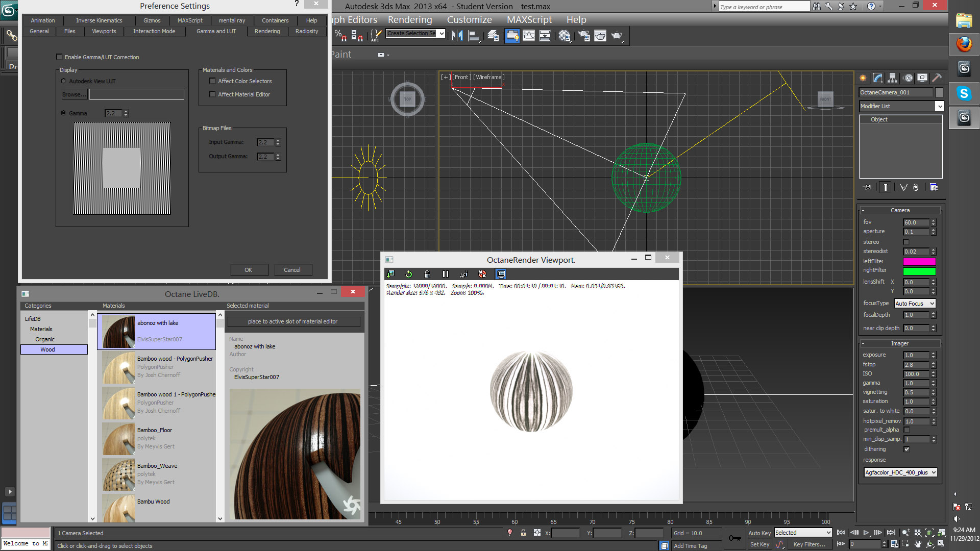This screenshot has height=551, width=980.
Task: Open the Curve Editor from the main toolbar
Action: point(529,36)
